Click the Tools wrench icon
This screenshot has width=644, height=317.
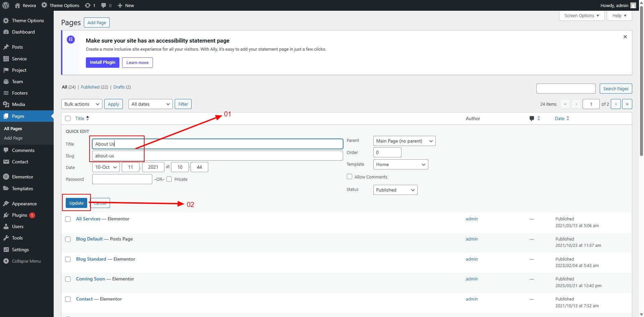6,238
